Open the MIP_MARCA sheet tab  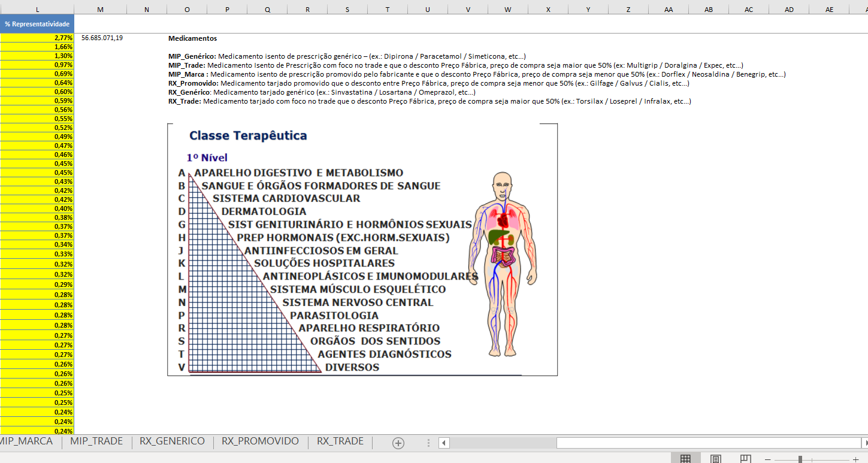coord(26,441)
